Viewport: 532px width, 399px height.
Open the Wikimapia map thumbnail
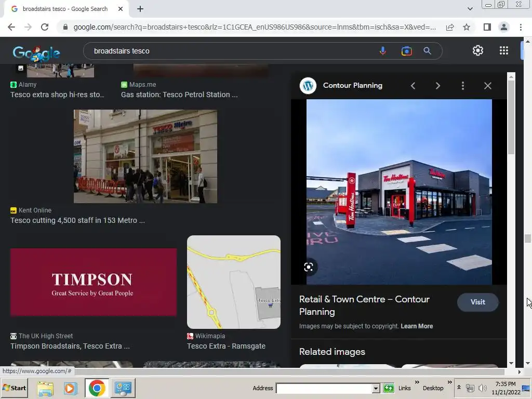click(234, 282)
